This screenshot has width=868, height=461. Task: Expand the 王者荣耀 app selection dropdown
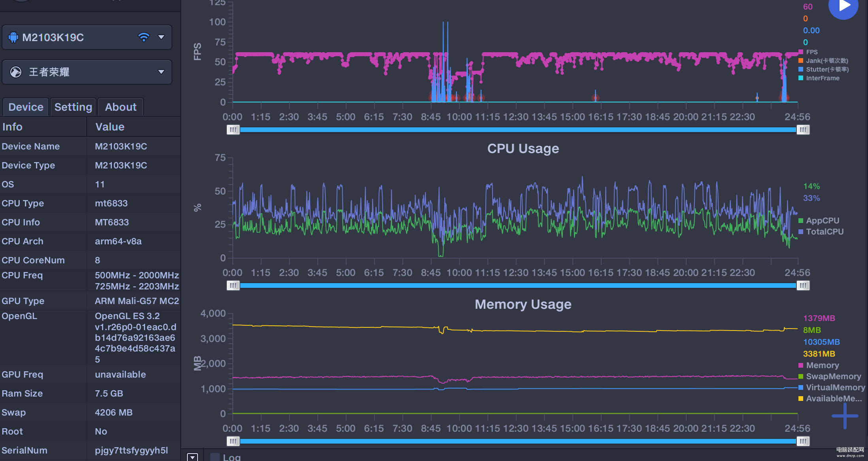click(x=161, y=72)
